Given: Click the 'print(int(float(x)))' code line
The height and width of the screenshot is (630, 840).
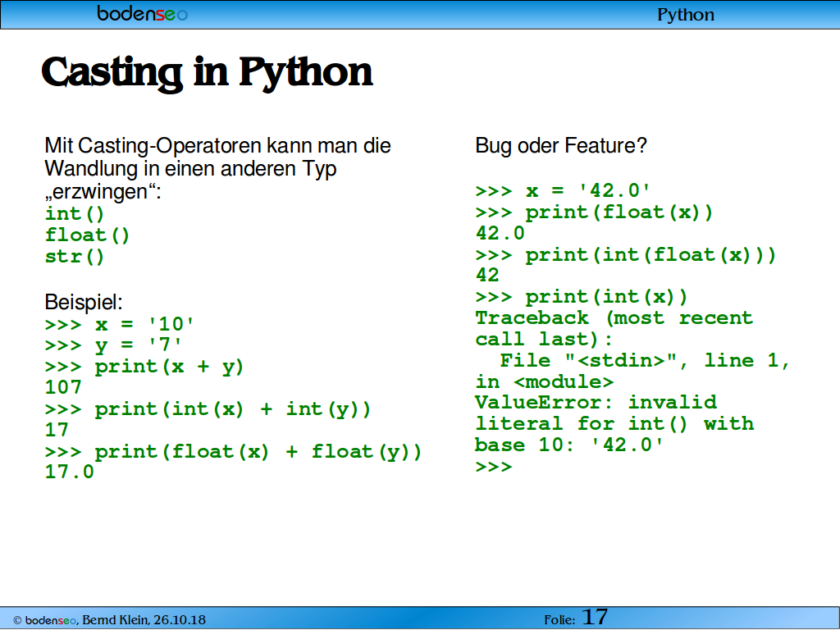Looking at the screenshot, I should [x=626, y=255].
